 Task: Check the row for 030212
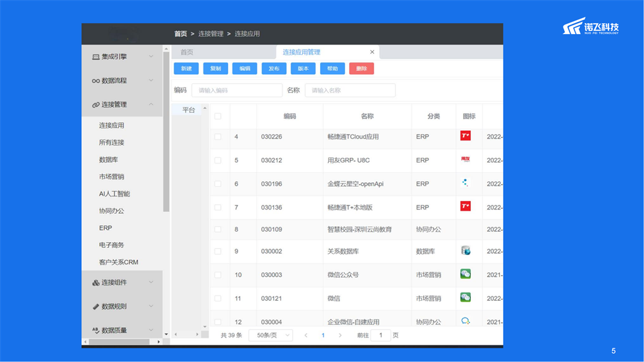218,160
